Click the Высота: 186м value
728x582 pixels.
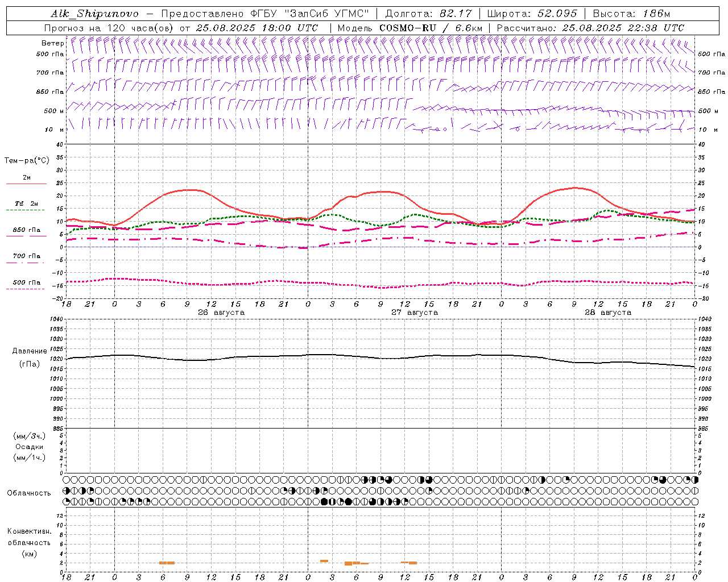[631, 14]
